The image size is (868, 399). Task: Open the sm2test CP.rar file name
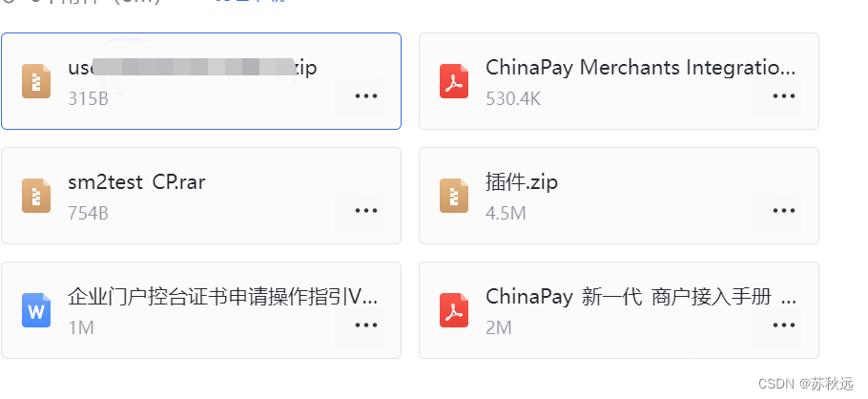(136, 182)
